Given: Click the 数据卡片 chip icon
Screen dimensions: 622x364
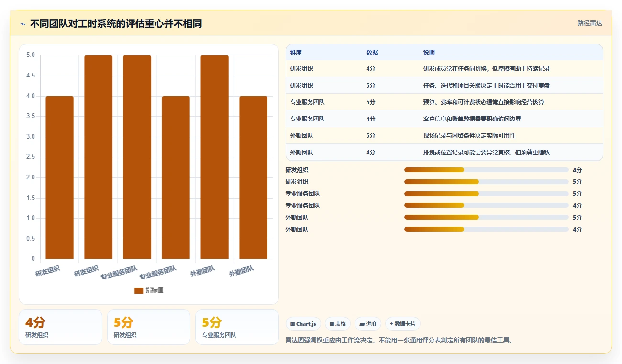Looking at the screenshot, I should click(x=391, y=324).
